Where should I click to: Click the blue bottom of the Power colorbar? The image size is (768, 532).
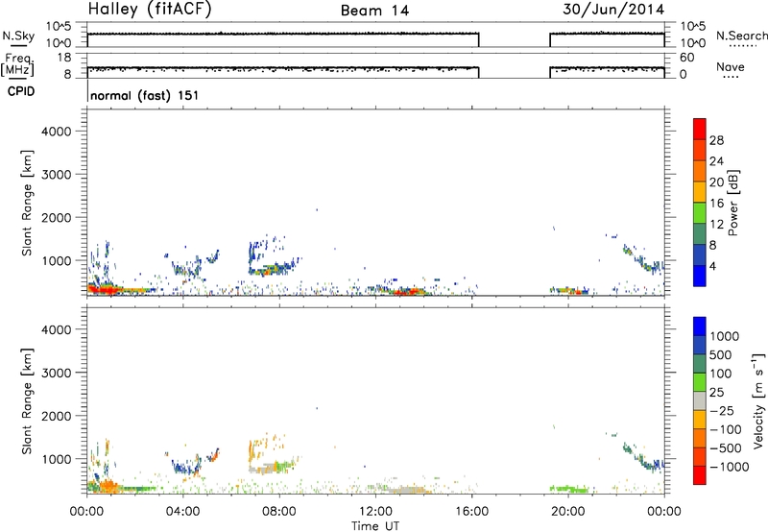(700, 277)
